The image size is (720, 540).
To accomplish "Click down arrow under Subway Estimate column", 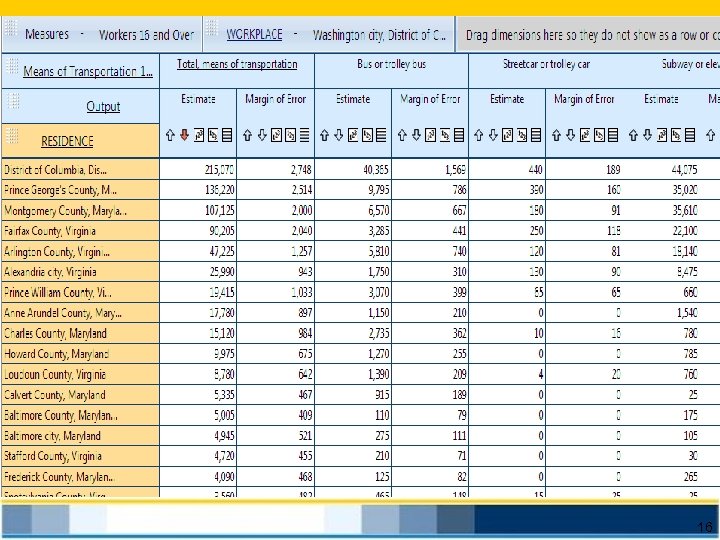I will point(648,135).
